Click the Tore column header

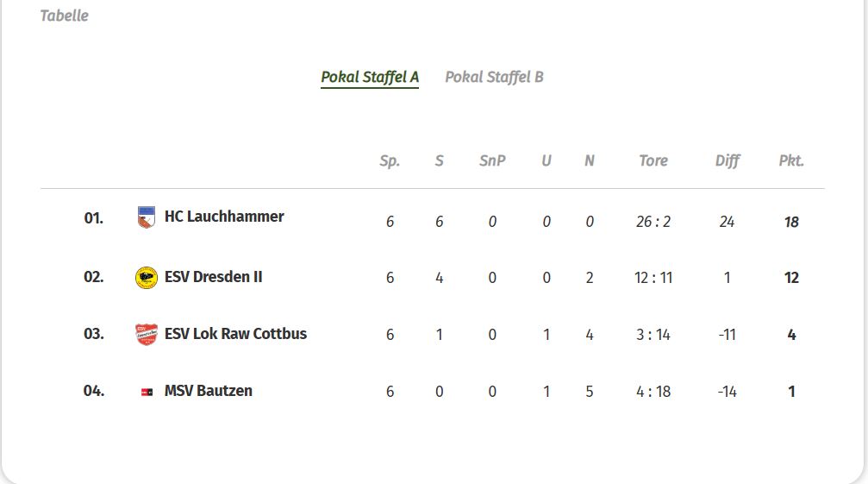653,160
